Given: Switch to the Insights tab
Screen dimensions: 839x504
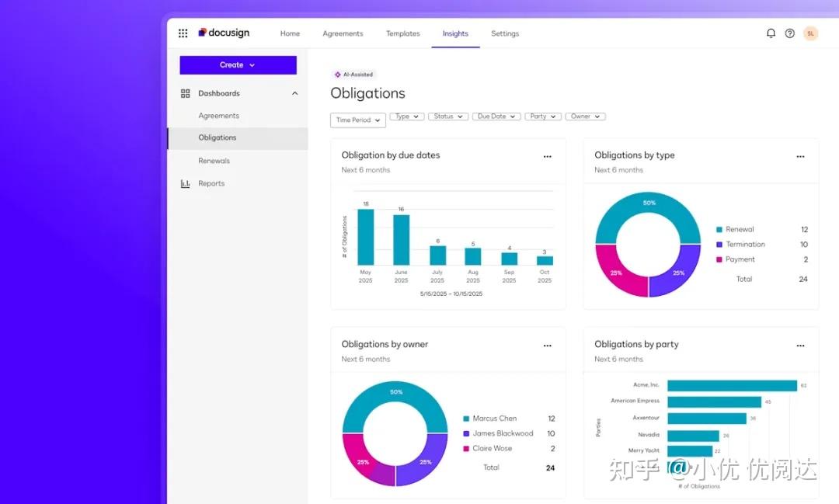Looking at the screenshot, I should (x=455, y=33).
